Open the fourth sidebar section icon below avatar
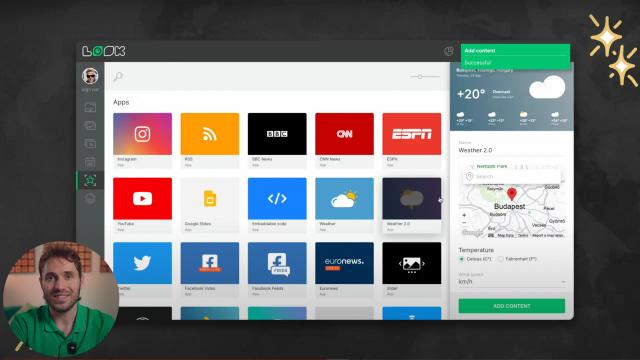The height and width of the screenshot is (360, 640). coord(90,162)
